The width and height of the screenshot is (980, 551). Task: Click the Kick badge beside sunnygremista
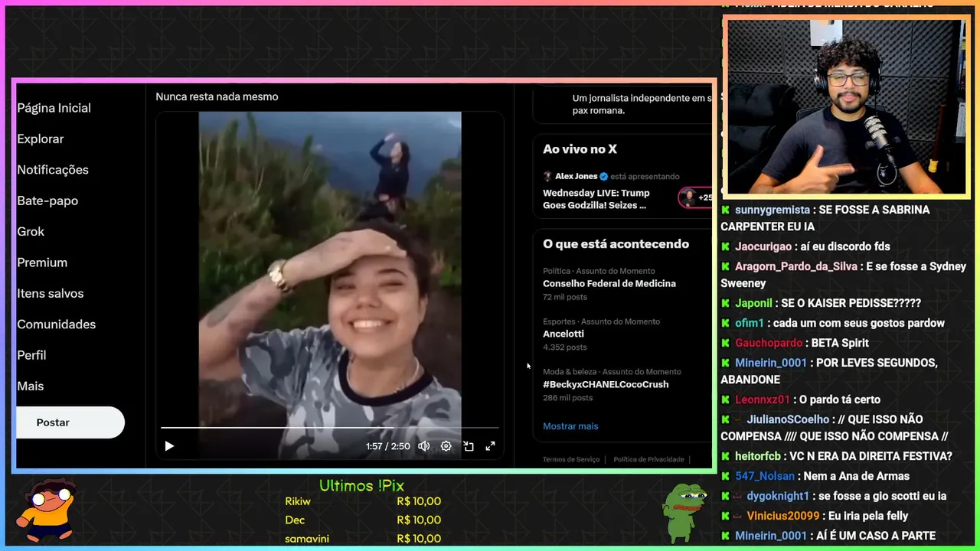click(x=726, y=210)
